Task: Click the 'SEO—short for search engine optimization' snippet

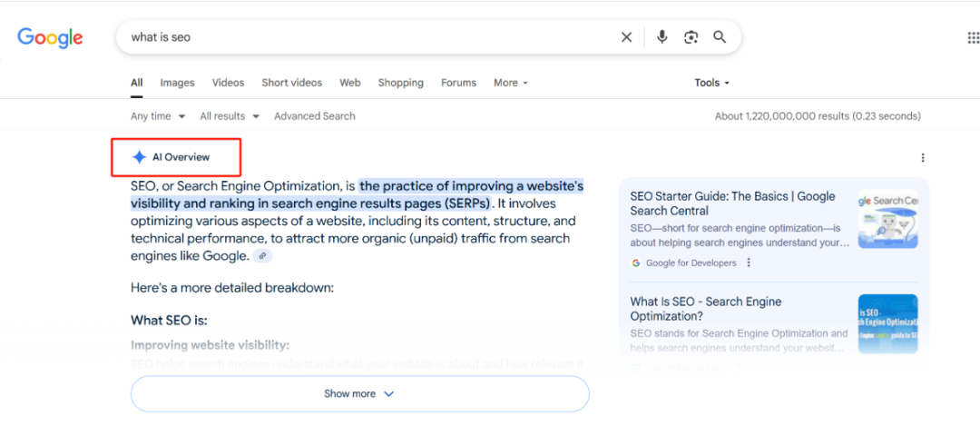Action: tap(740, 236)
